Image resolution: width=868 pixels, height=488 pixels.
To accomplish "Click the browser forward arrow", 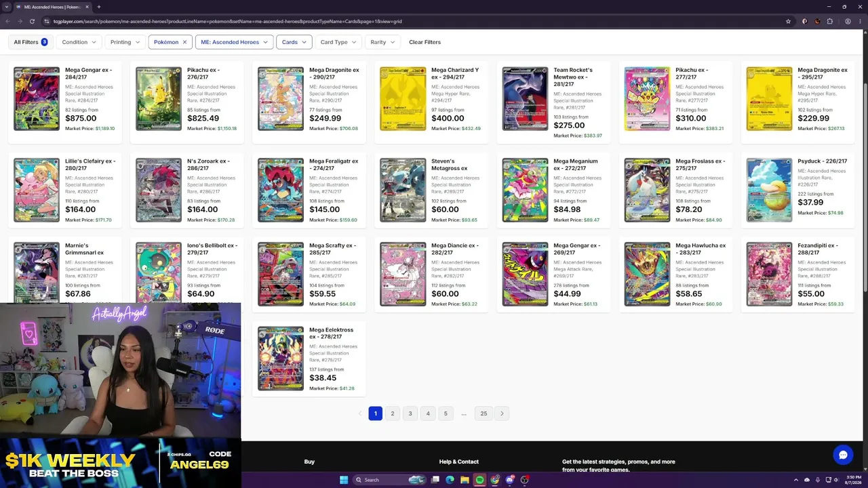I will pos(20,21).
